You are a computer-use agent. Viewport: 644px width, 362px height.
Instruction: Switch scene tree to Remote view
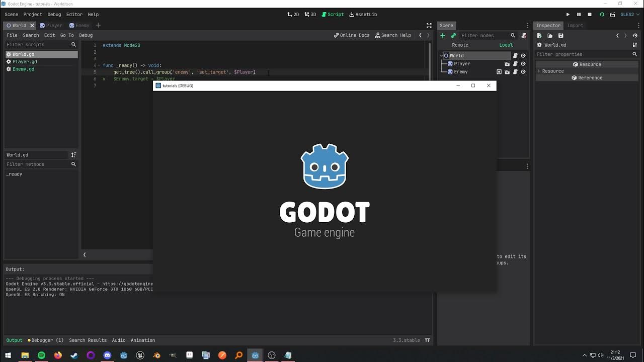460,45
